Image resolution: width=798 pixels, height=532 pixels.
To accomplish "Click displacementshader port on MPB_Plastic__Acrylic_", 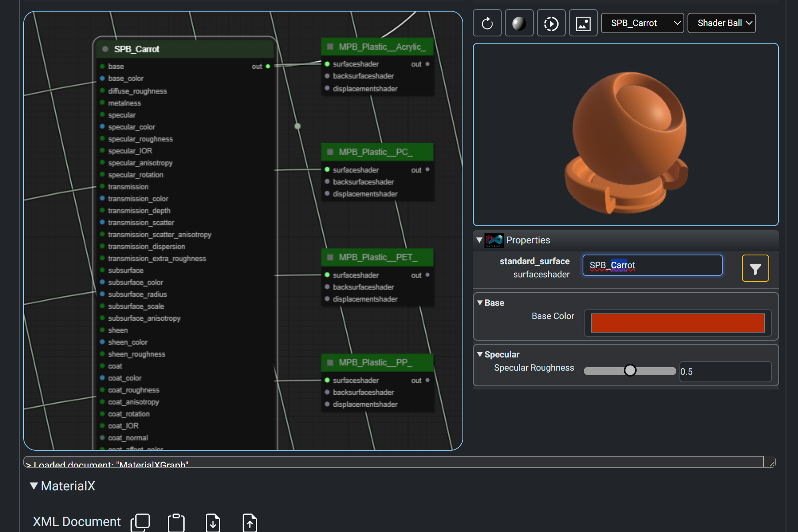I will click(x=327, y=88).
